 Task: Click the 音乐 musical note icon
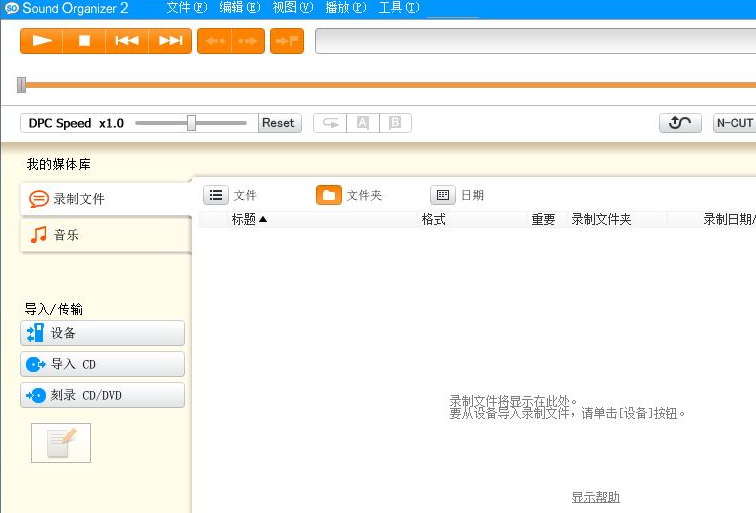coord(39,235)
